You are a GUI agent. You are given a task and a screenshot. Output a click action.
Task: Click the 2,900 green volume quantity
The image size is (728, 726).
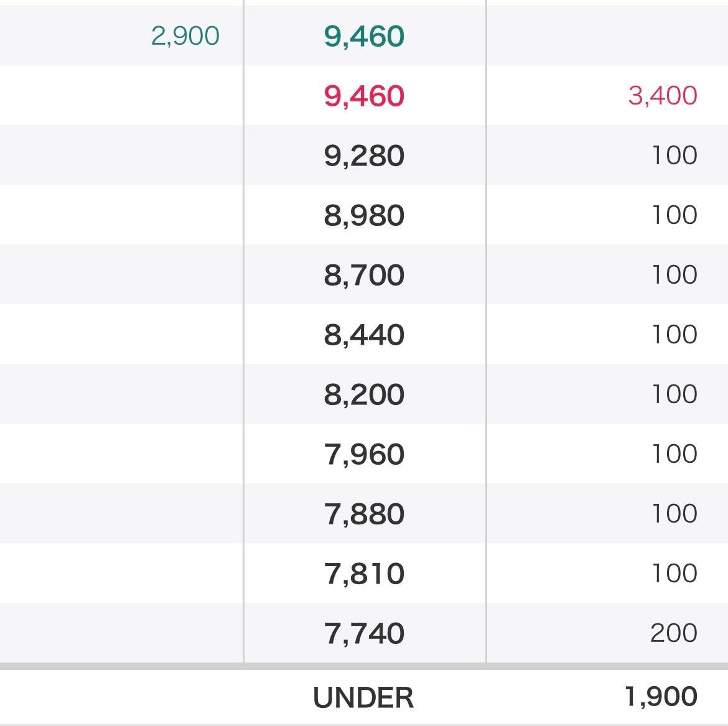coord(185,36)
